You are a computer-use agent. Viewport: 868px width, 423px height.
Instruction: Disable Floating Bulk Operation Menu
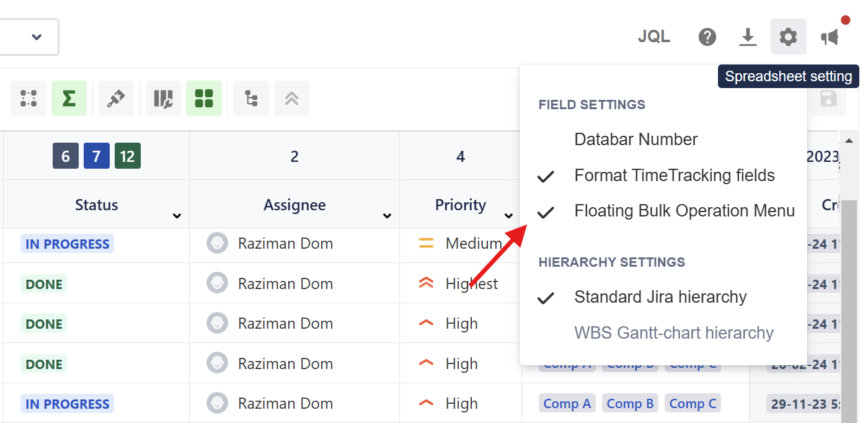(x=684, y=211)
